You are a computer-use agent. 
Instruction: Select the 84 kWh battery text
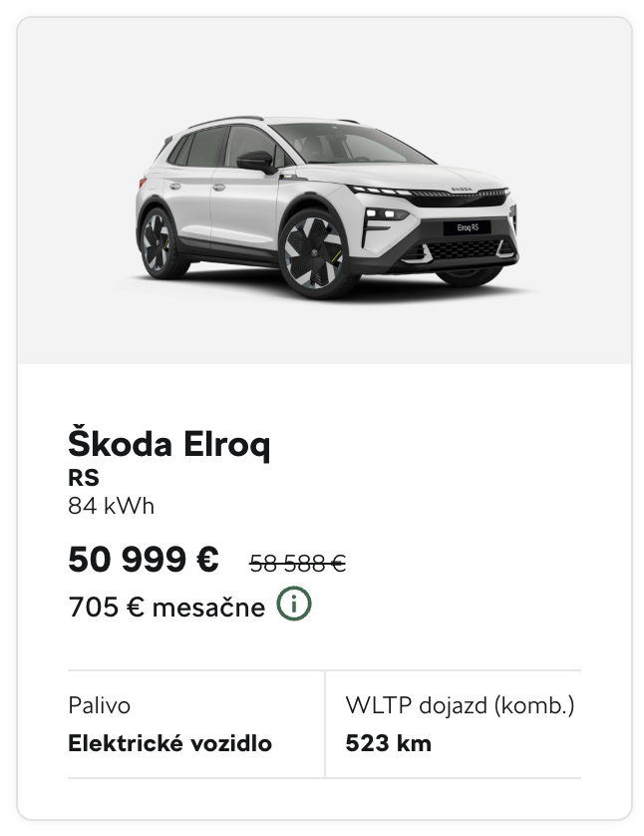coord(111,505)
